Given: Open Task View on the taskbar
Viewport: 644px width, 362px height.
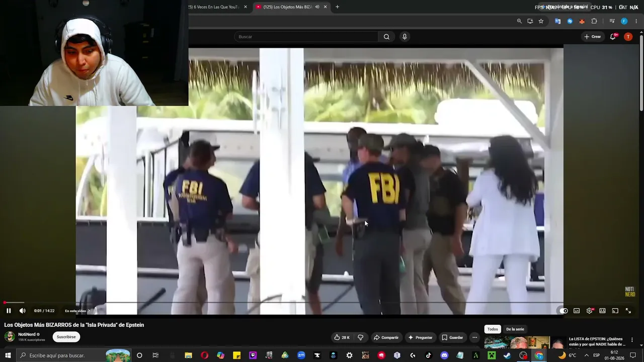Looking at the screenshot, I should (155, 355).
